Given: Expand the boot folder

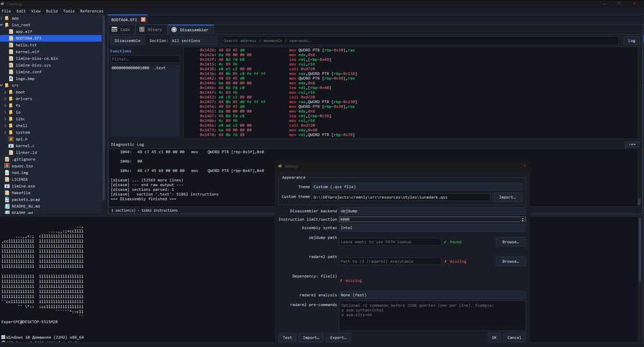Looking at the screenshot, I should tap(5, 92).
